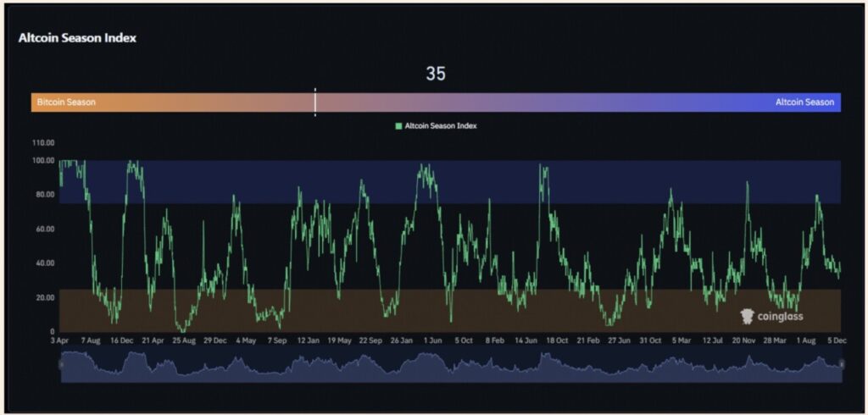Grab the left handle of the range selector

60,363
